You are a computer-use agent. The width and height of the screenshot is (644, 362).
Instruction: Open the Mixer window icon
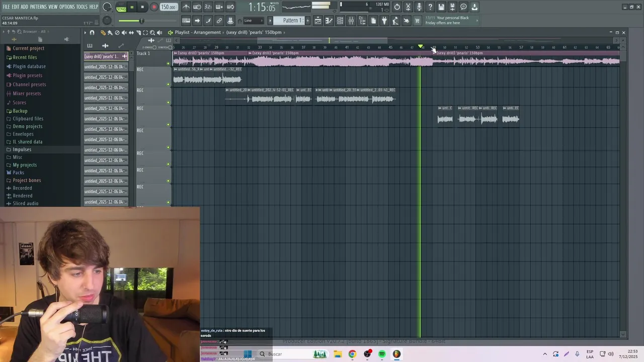[x=351, y=21]
